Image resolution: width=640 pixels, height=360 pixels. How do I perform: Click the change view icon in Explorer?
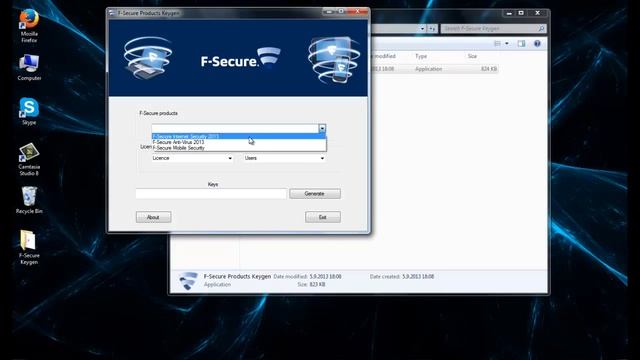click(497, 44)
